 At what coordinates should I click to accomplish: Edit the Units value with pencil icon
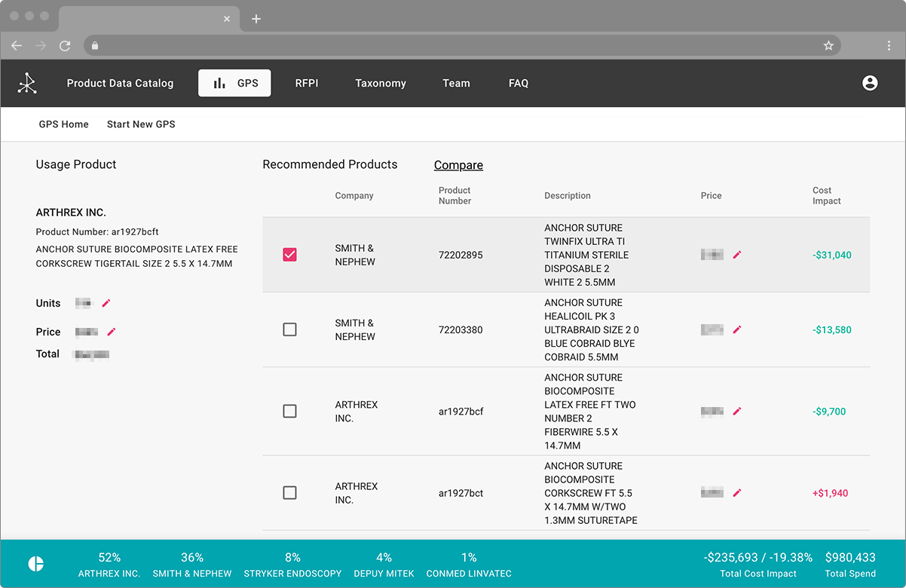tap(106, 303)
